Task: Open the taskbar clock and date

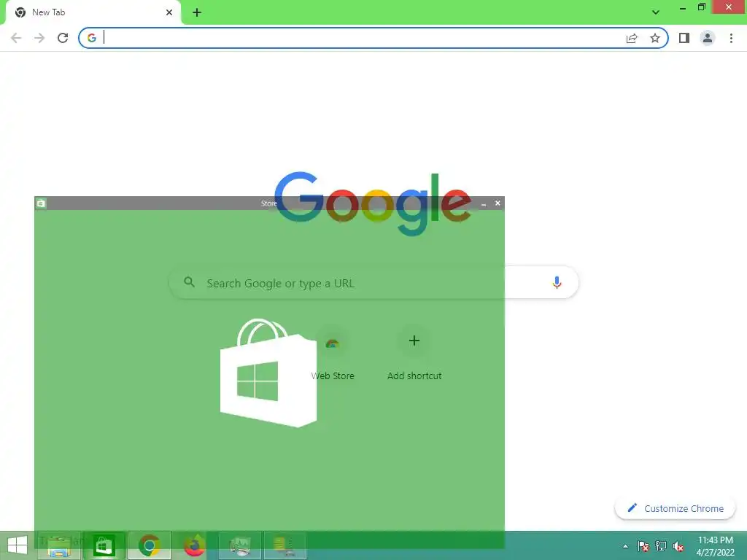Action: pos(715,546)
